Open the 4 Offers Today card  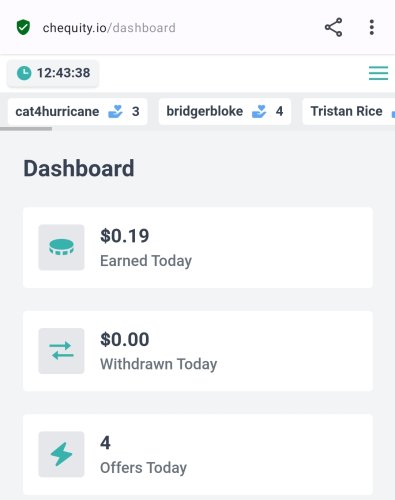[198, 454]
